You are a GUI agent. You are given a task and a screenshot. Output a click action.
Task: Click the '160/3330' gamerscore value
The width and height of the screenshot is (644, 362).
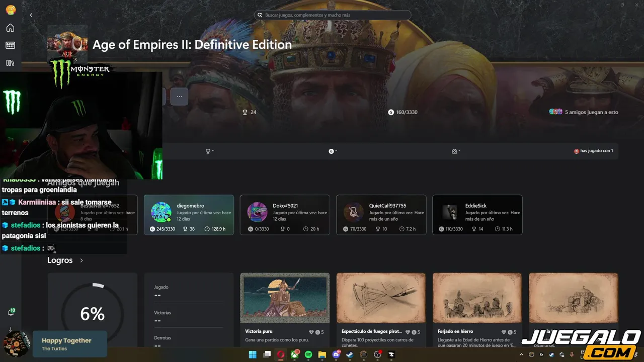click(407, 112)
